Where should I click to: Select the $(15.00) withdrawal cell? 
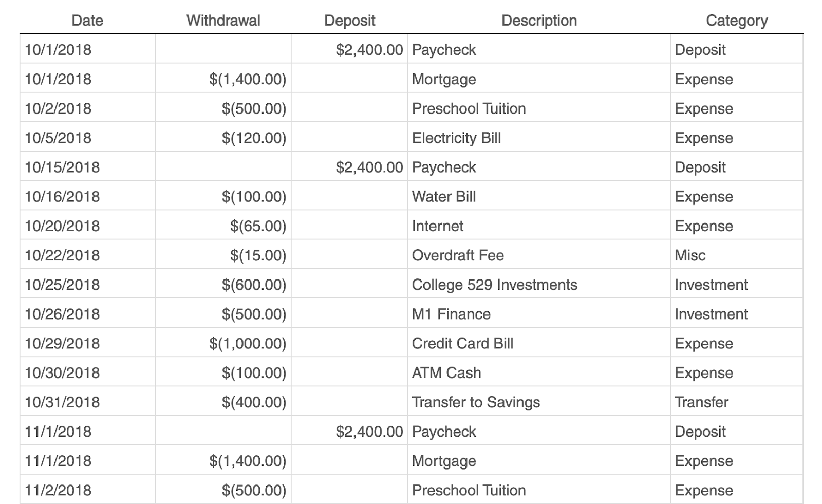click(258, 255)
